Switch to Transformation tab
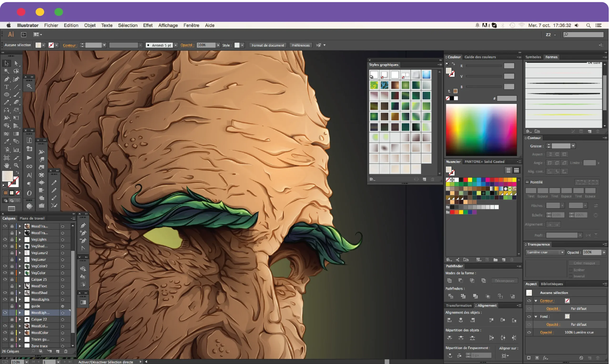 coord(458,306)
